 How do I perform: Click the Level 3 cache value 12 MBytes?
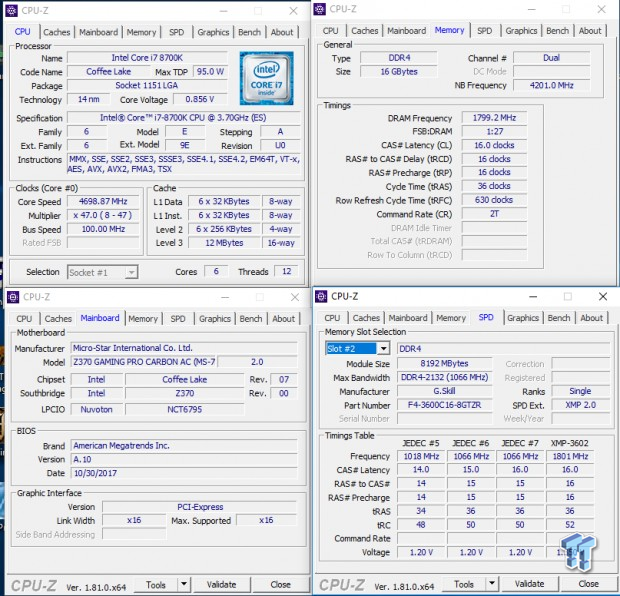(x=224, y=243)
